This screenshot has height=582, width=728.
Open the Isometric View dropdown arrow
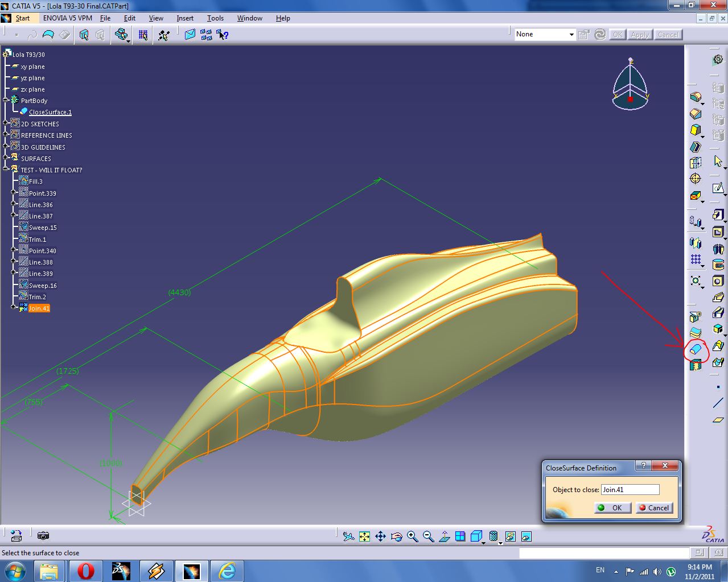[x=484, y=543]
